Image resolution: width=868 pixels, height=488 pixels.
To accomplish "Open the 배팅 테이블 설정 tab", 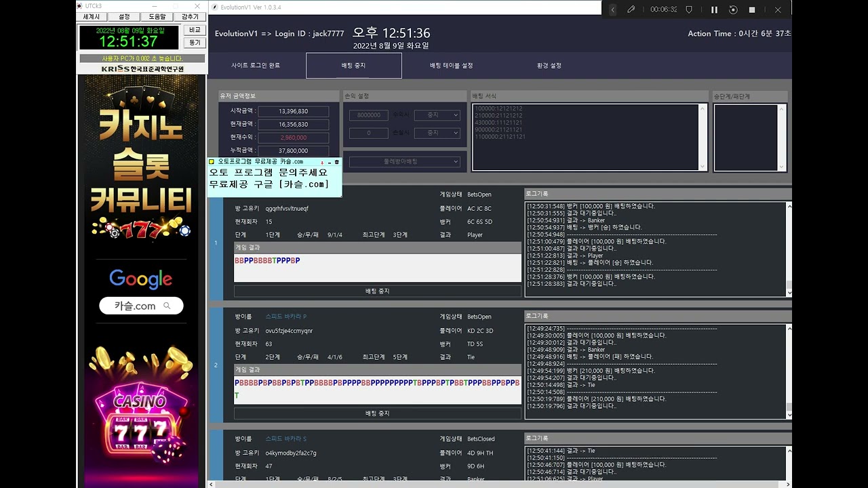I will (x=451, y=66).
